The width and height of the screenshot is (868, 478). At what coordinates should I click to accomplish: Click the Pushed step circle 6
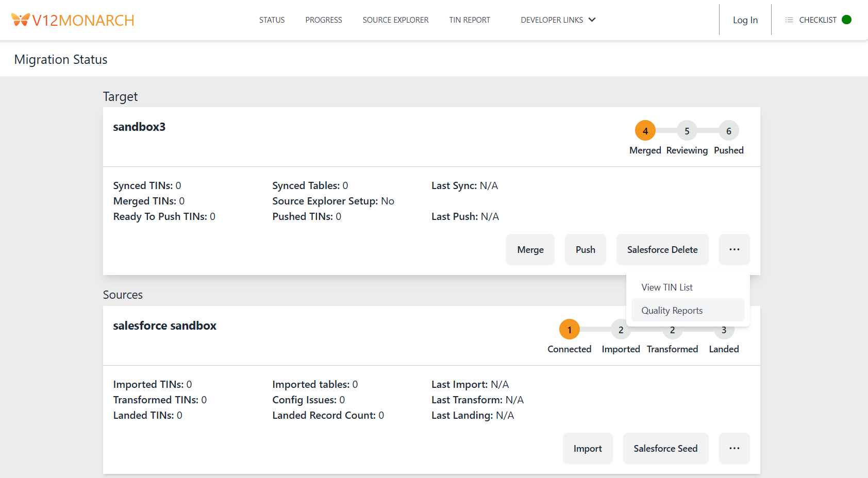tap(728, 131)
